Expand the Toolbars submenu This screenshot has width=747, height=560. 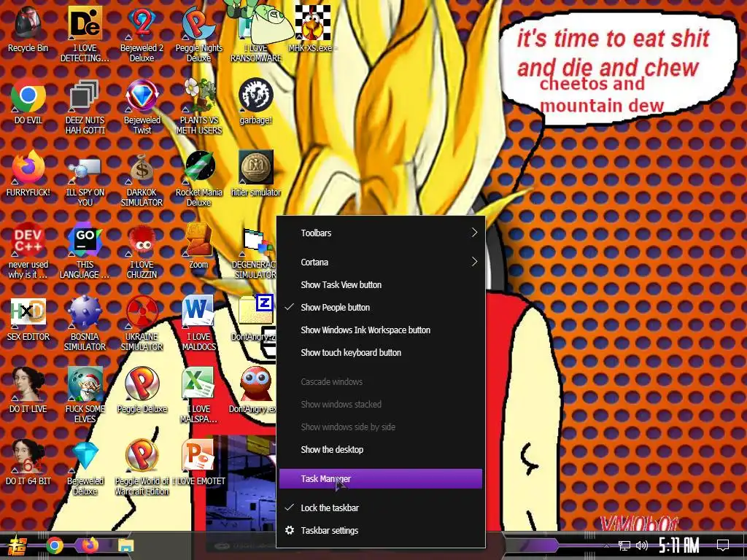pos(379,233)
